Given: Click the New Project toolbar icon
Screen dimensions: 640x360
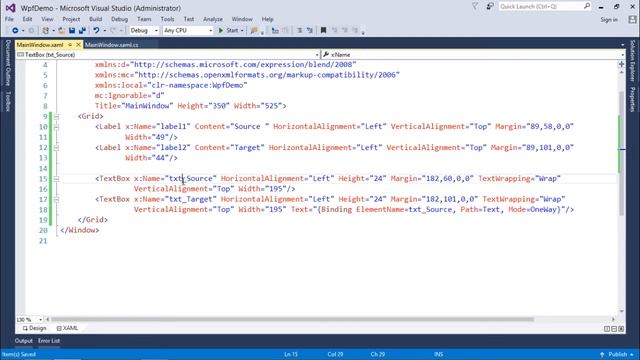Looking at the screenshot, I should coord(46,31).
